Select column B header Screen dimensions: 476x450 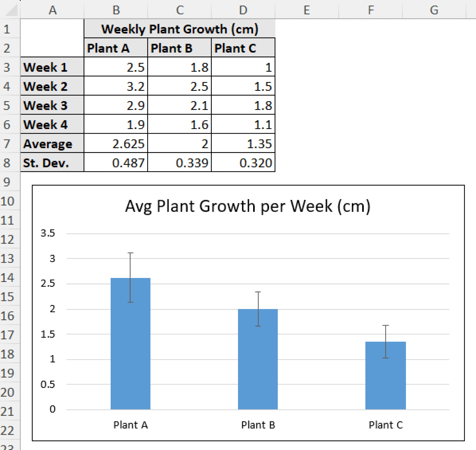click(x=117, y=10)
